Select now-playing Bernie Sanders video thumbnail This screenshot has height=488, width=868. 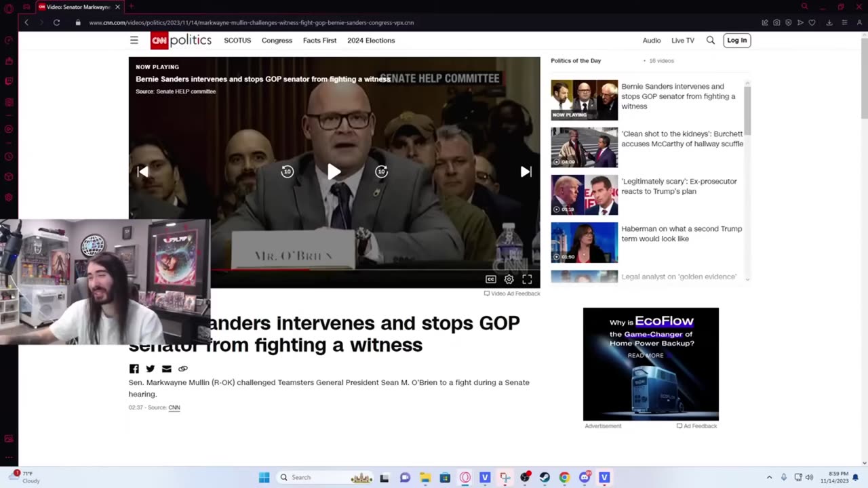click(584, 100)
